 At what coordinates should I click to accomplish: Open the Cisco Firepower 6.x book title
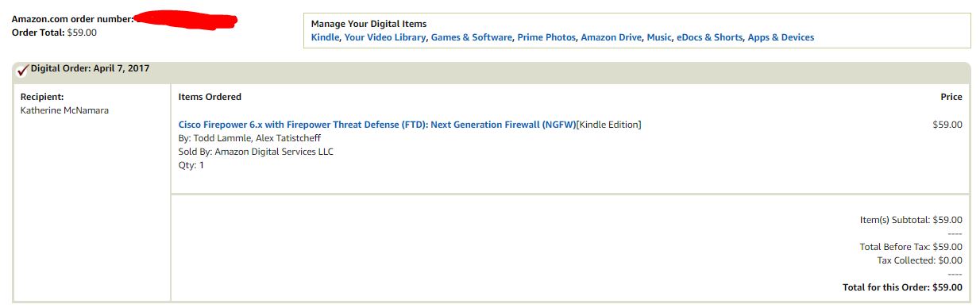376,125
